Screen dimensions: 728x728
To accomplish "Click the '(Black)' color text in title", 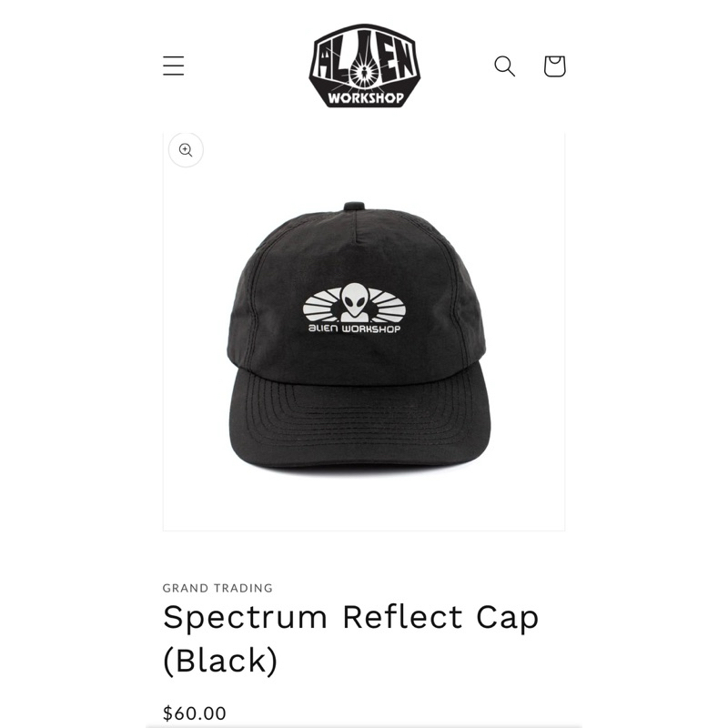I will (220, 661).
